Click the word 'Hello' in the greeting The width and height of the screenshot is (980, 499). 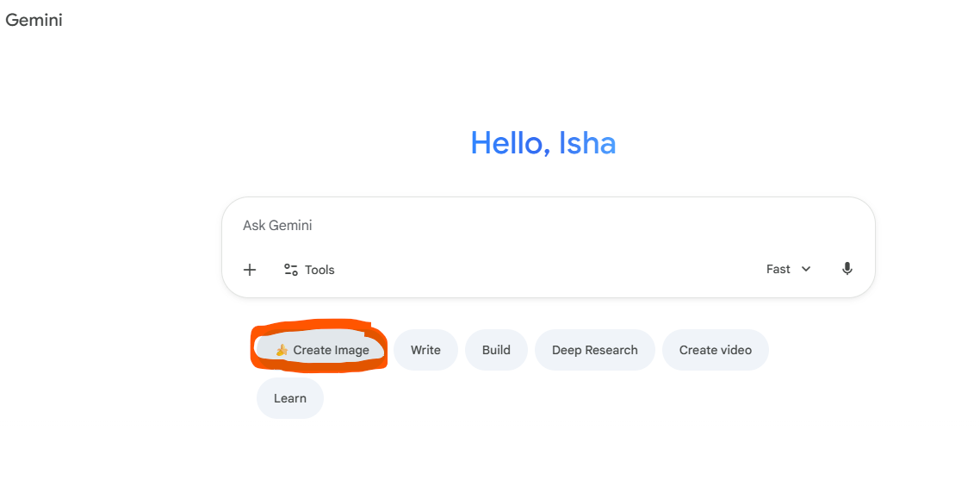pyautogui.click(x=510, y=143)
